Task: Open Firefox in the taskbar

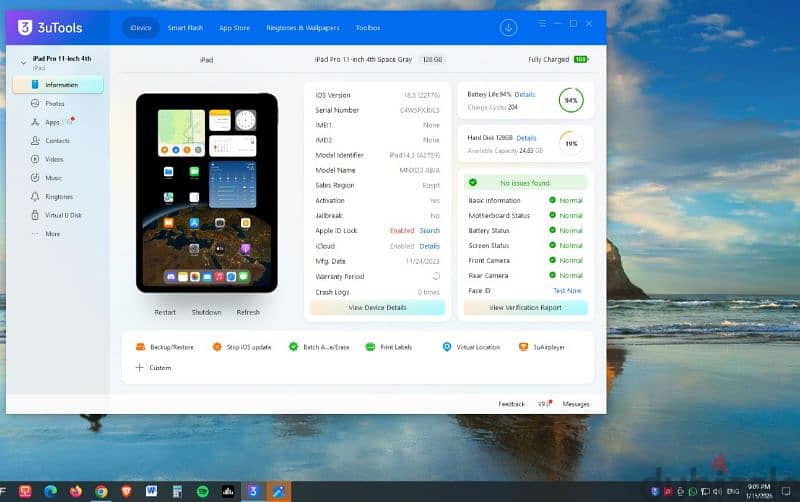Action: [76, 491]
